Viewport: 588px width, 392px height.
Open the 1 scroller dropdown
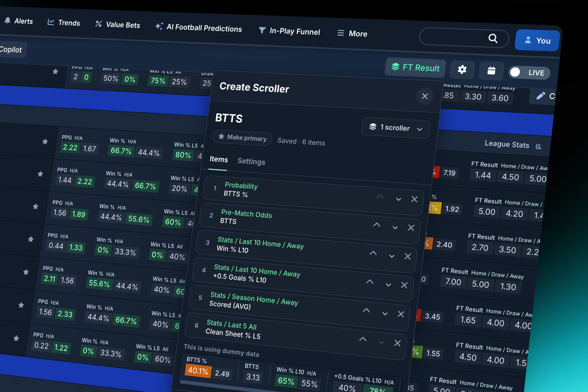pos(396,127)
